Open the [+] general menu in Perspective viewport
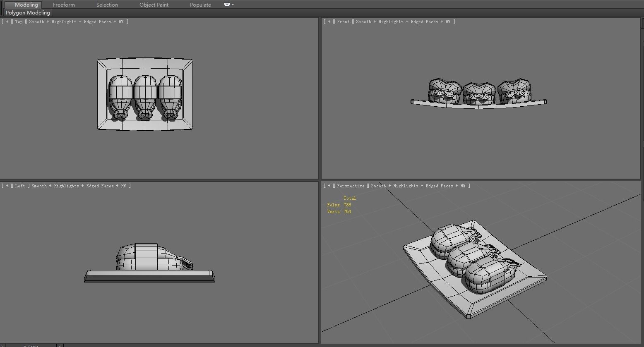Image resolution: width=644 pixels, height=347 pixels. click(x=329, y=186)
